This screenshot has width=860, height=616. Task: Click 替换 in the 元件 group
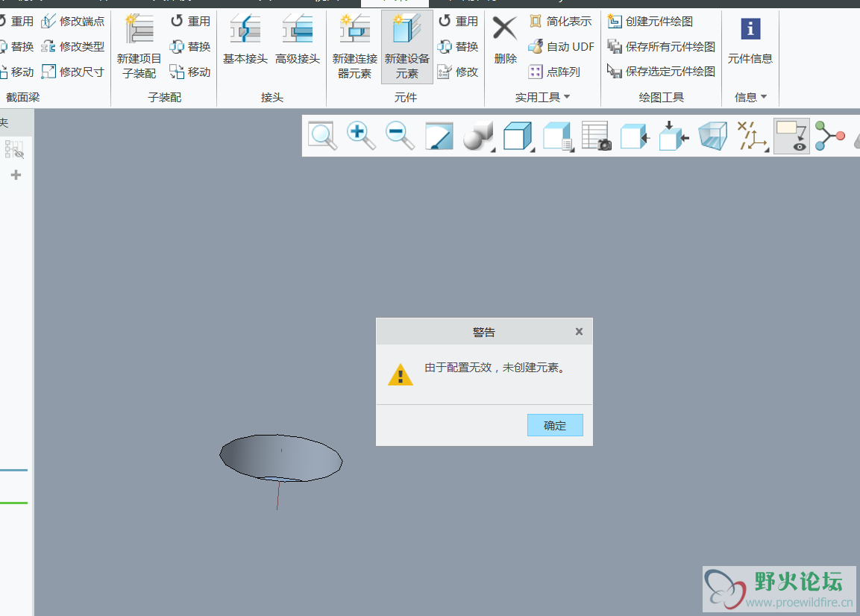click(459, 47)
